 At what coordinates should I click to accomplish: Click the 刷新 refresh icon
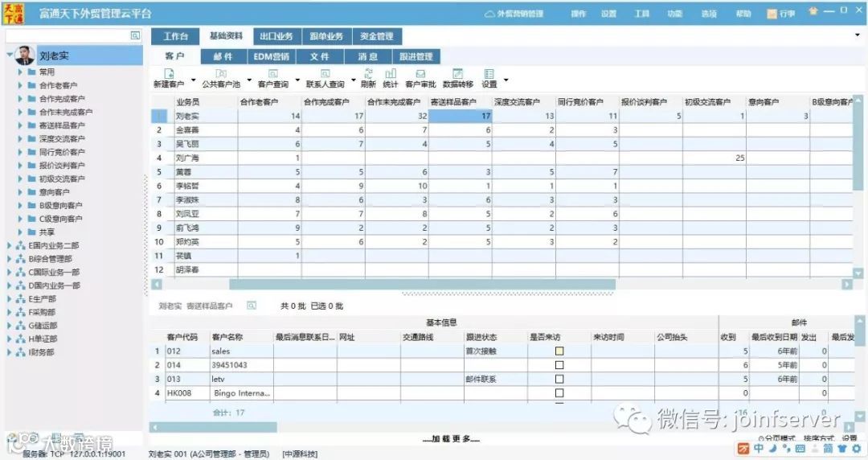368,73
